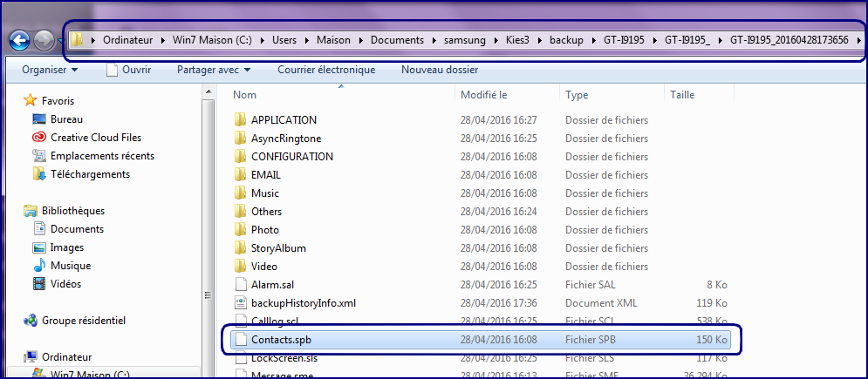
Task: Select the backupHistoryInfo.xml file
Action: (x=303, y=303)
